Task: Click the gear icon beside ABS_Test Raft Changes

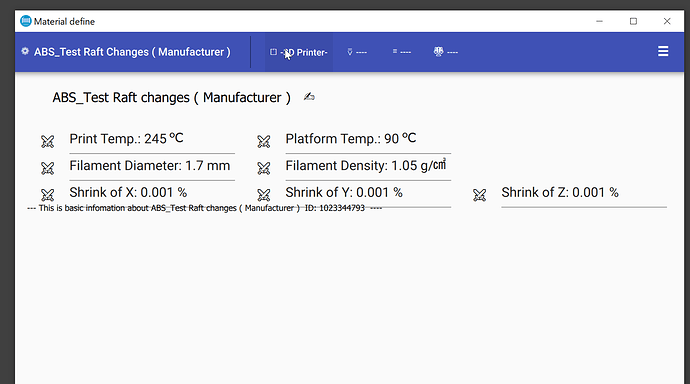Action: point(25,51)
